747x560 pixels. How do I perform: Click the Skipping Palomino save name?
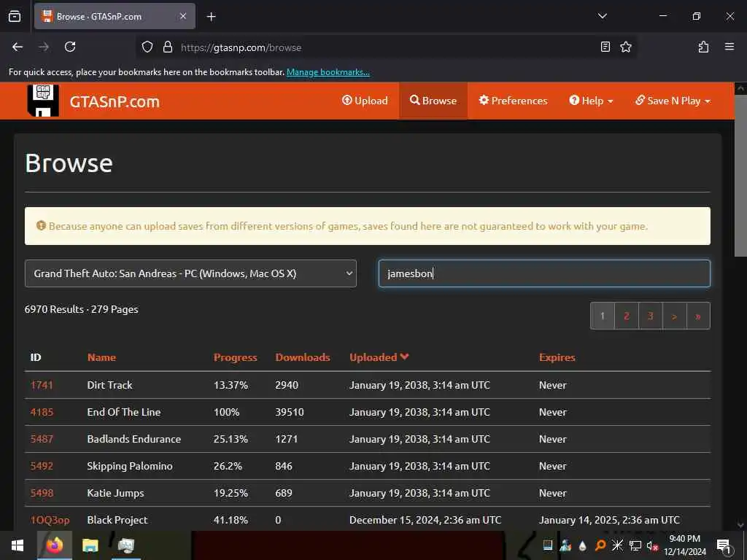click(x=130, y=466)
